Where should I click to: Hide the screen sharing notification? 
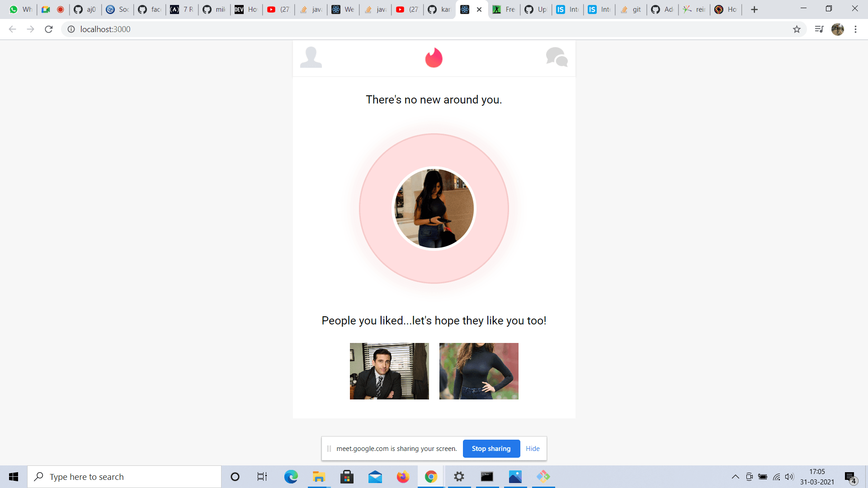pos(533,449)
